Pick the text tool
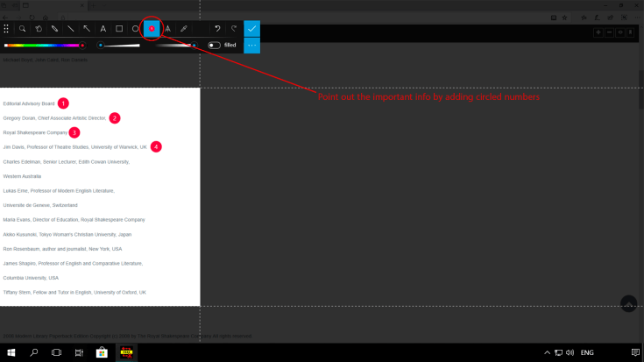Screen dimensions: 644x362 [103, 29]
